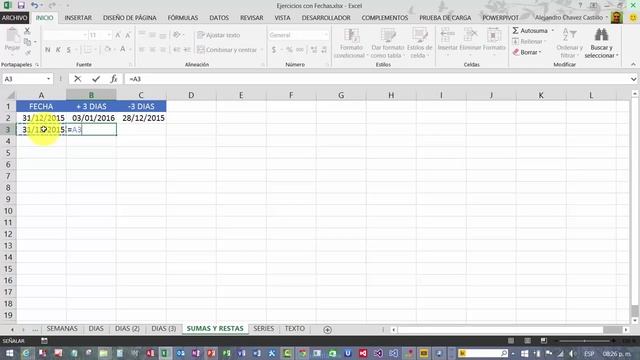
Task: Toggle Italic (K) formatting
Action: tap(58, 50)
